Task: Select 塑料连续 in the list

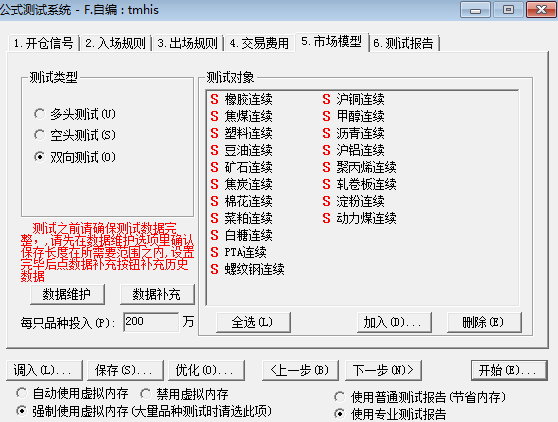Action: point(248,133)
